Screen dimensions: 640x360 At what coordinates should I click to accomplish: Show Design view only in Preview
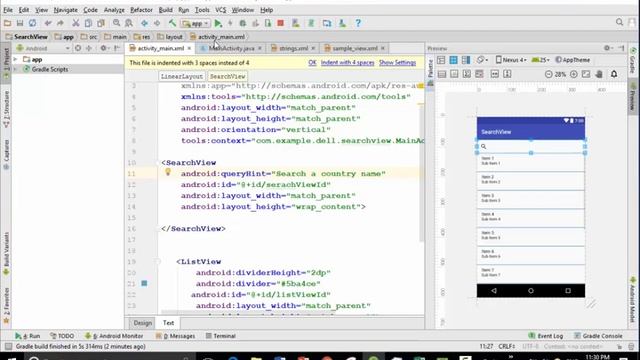441,60
